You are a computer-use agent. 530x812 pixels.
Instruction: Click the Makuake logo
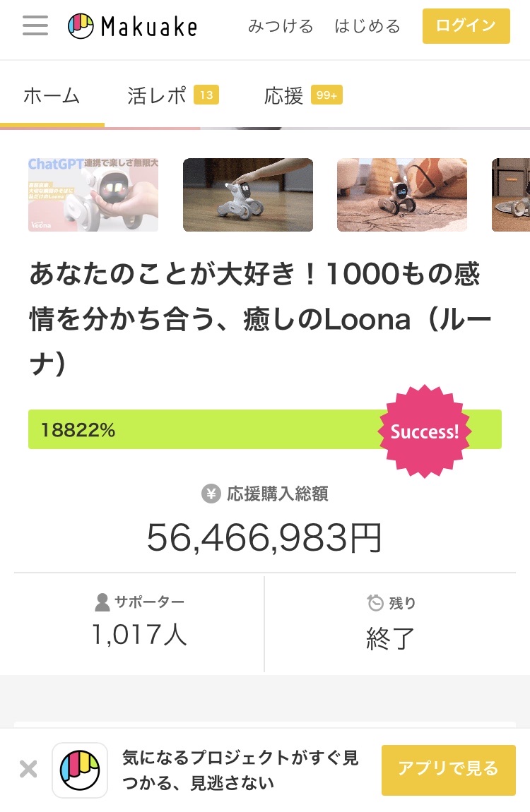point(132,26)
